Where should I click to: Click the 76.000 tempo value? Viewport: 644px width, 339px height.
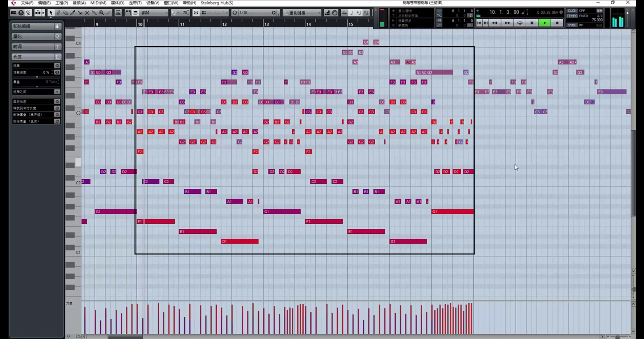pos(597,20)
